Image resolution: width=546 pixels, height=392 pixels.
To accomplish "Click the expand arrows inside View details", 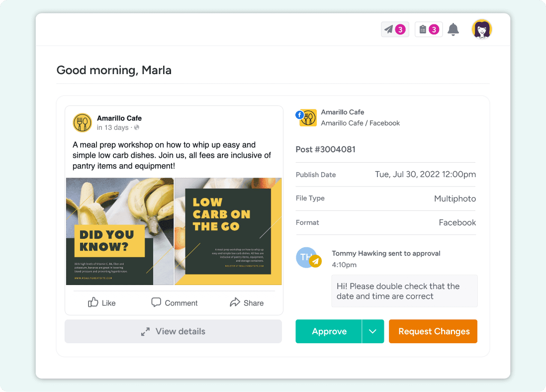I will click(145, 331).
